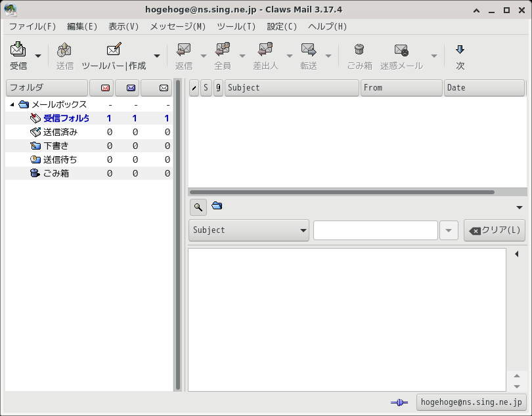Open the 表示(V) menu
Image resolution: width=532 pixels, height=416 pixels.
(x=123, y=26)
